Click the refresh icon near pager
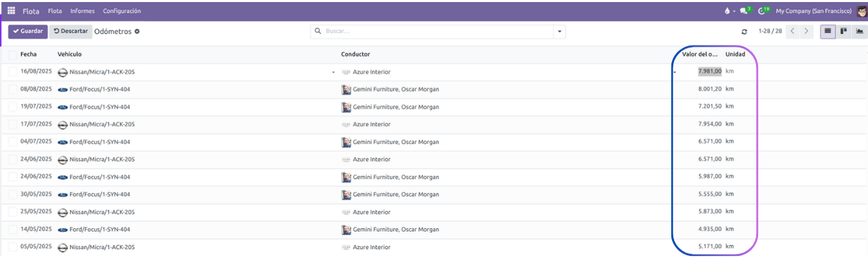The height and width of the screenshot is (275, 868). coord(744,32)
